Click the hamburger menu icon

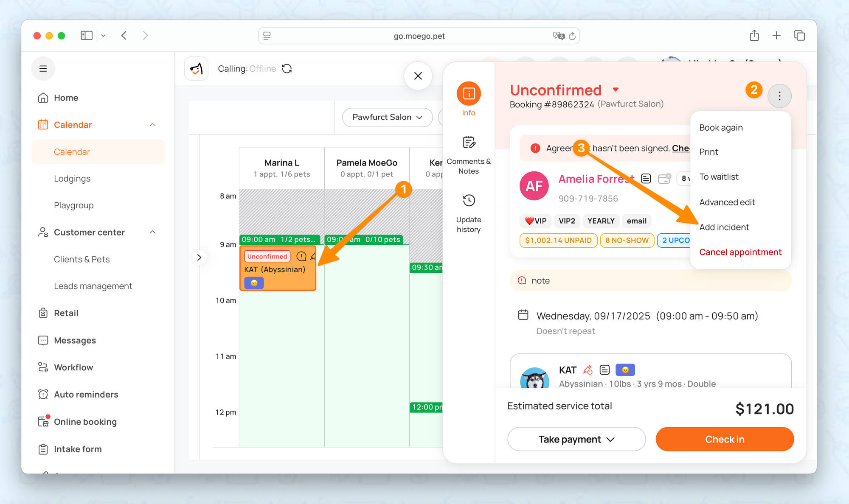point(43,69)
